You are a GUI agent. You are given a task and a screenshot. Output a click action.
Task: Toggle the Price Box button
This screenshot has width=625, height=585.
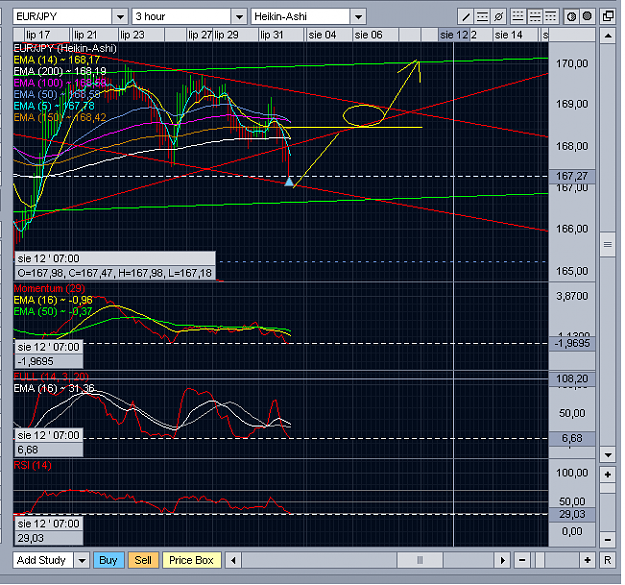(x=191, y=560)
